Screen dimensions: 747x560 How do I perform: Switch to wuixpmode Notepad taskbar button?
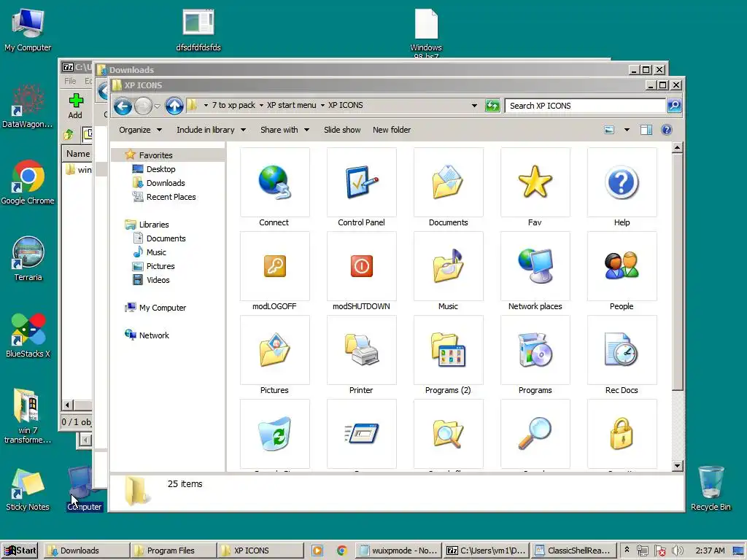point(398,551)
